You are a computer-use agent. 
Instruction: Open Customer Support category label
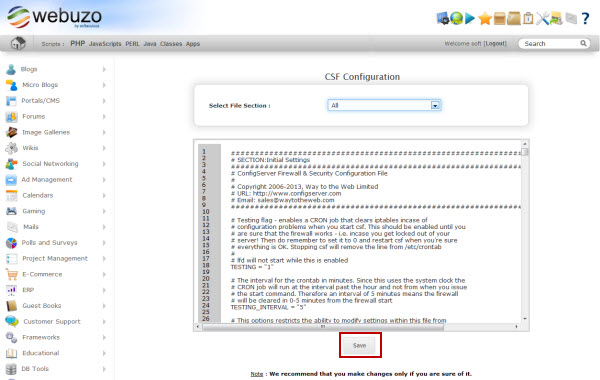(x=52, y=321)
